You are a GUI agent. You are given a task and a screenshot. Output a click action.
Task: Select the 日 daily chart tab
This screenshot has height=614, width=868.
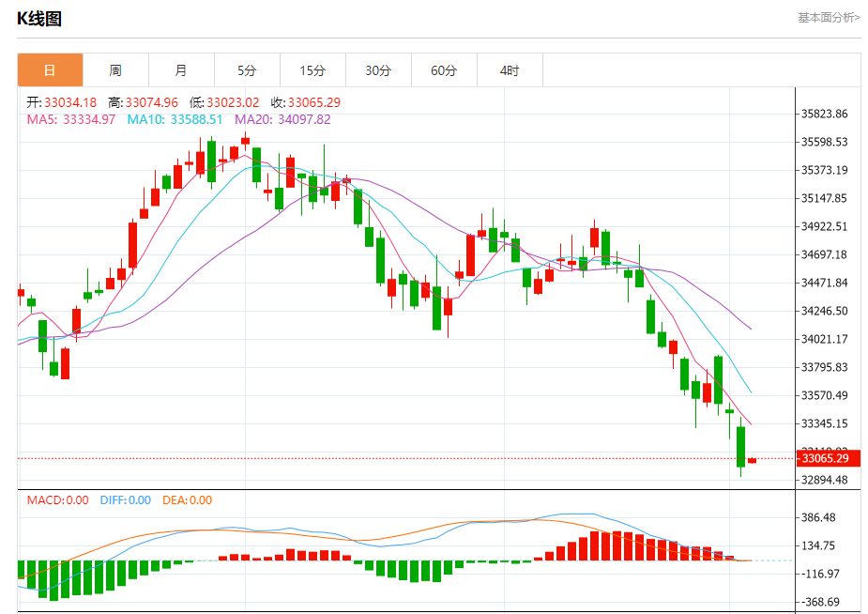tap(51, 70)
